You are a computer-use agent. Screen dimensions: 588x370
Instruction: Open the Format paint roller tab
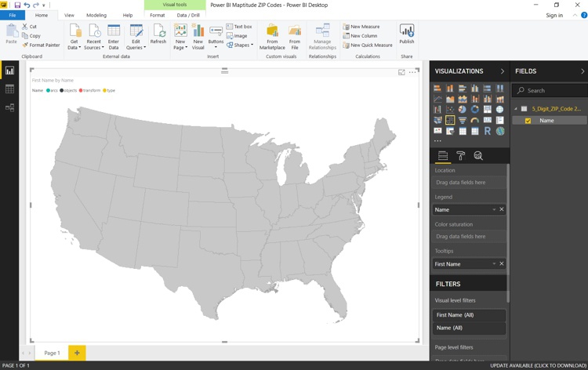coord(460,156)
